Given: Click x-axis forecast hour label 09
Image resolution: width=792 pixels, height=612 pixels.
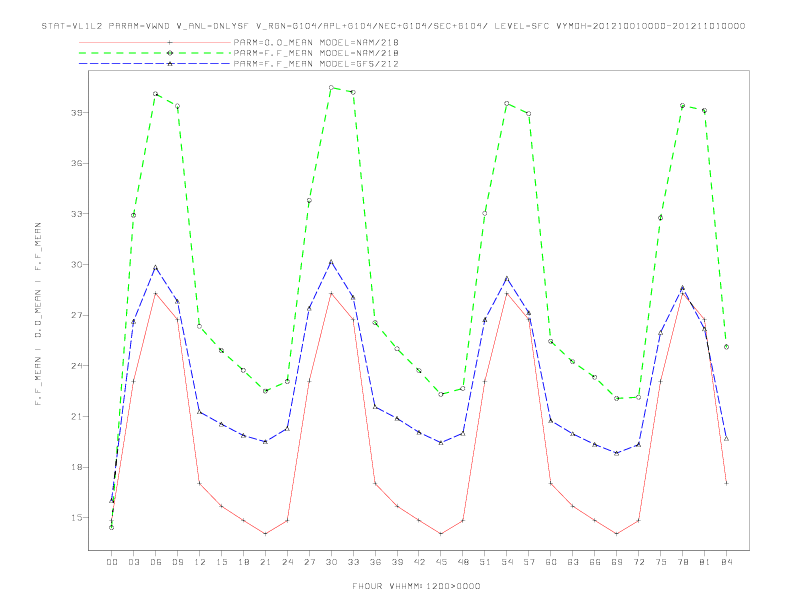Looking at the screenshot, I should 177,562.
